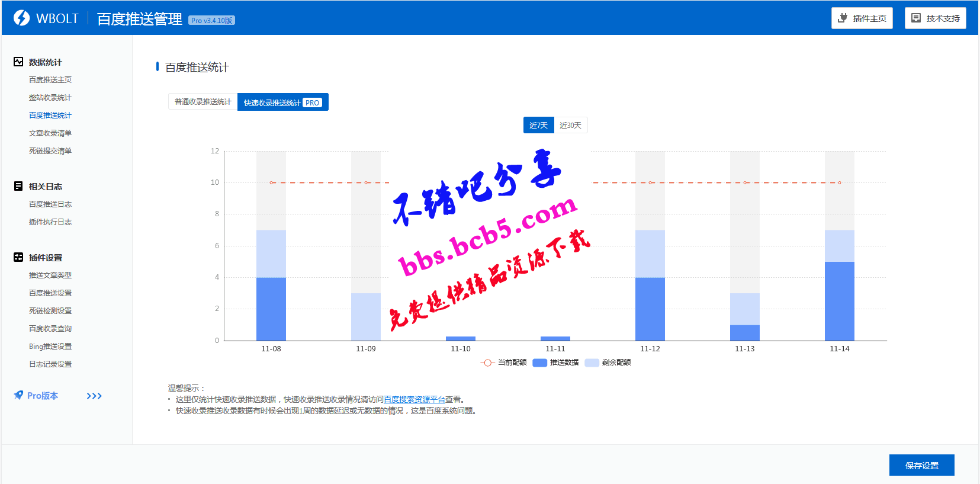Toggle 剩余配额 legend swatch

pos(592,363)
